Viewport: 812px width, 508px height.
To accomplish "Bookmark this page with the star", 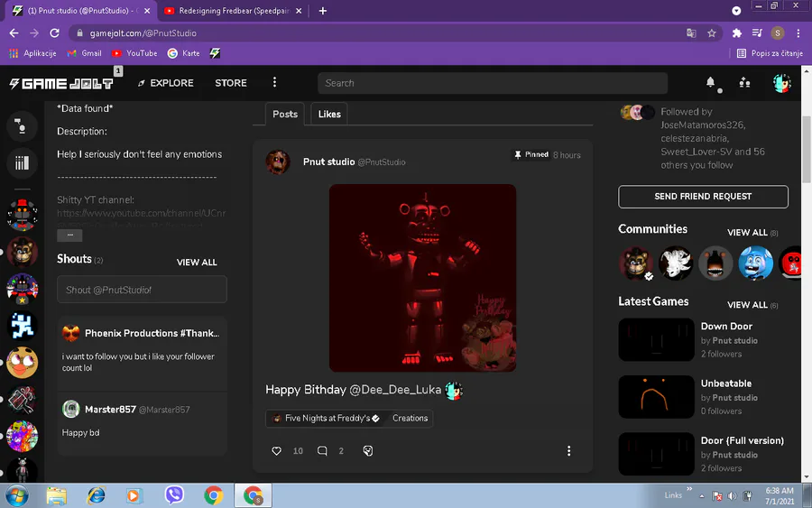I will coord(712,33).
